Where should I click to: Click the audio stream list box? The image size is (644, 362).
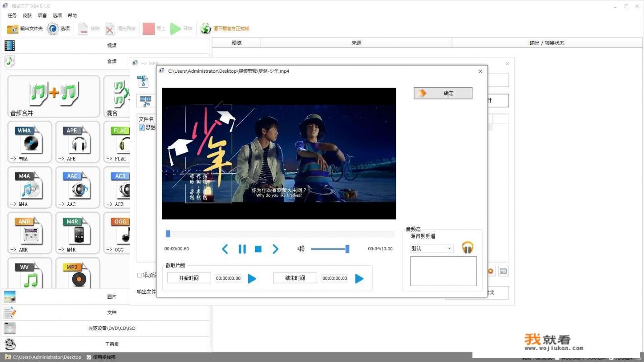pos(443,271)
